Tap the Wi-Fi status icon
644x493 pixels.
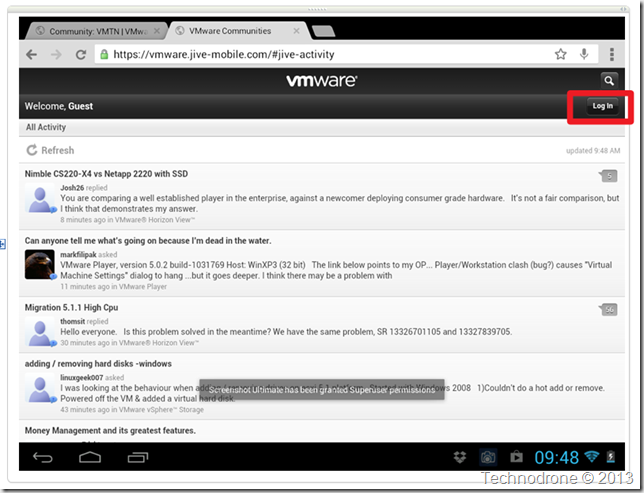point(592,456)
